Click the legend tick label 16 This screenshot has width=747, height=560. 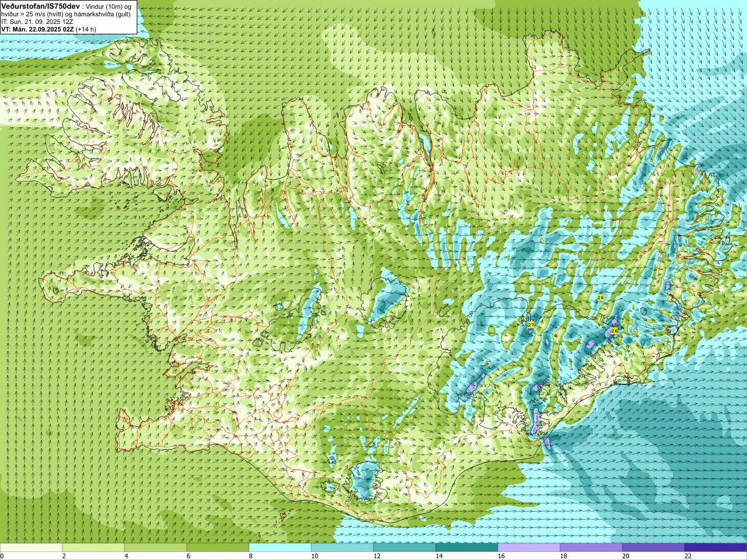(501, 556)
